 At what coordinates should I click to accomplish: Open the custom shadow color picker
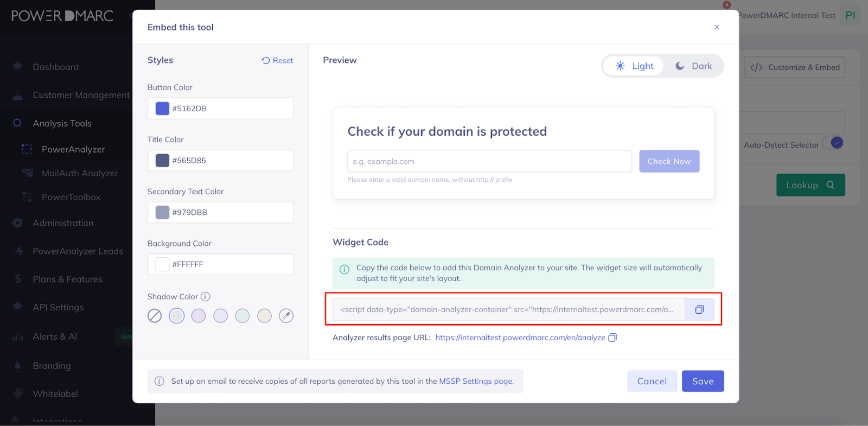coord(286,315)
